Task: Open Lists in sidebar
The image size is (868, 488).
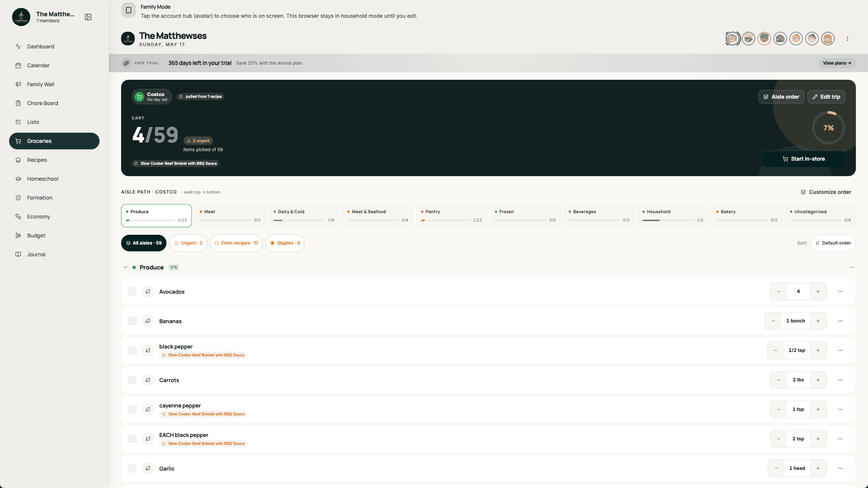Action: tap(54, 122)
